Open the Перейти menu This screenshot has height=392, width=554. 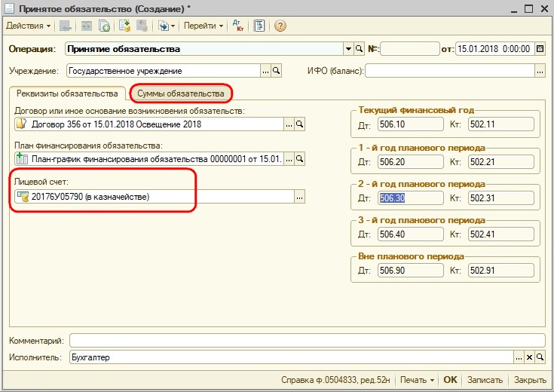(x=204, y=26)
